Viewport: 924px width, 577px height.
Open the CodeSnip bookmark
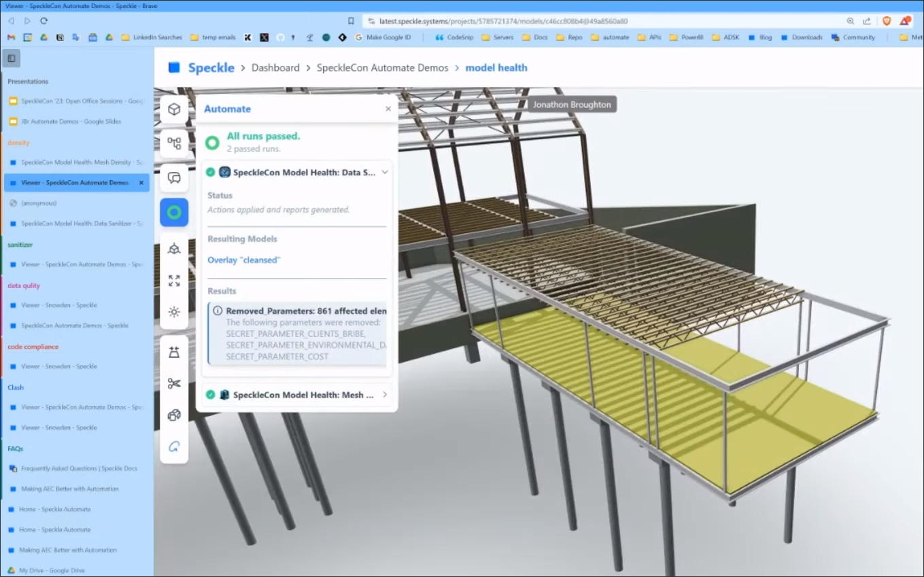coord(454,37)
